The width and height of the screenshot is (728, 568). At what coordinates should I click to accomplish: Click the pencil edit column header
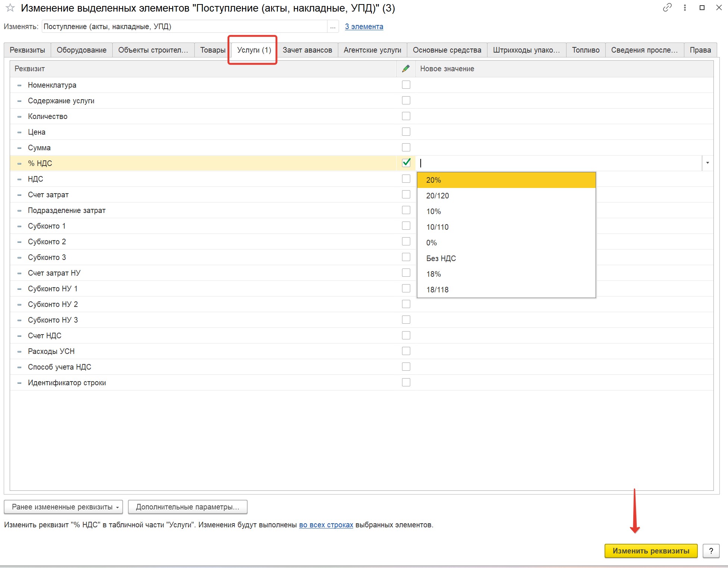[x=406, y=69]
